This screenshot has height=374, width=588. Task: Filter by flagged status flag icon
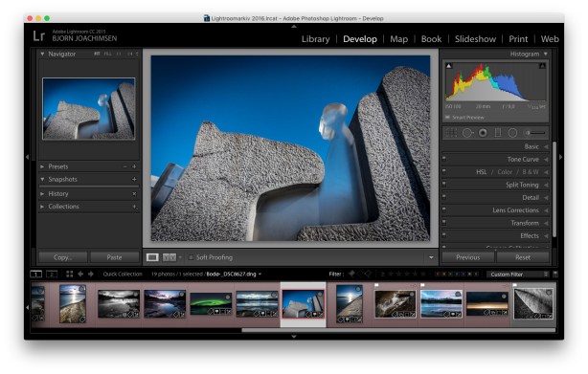click(x=351, y=274)
